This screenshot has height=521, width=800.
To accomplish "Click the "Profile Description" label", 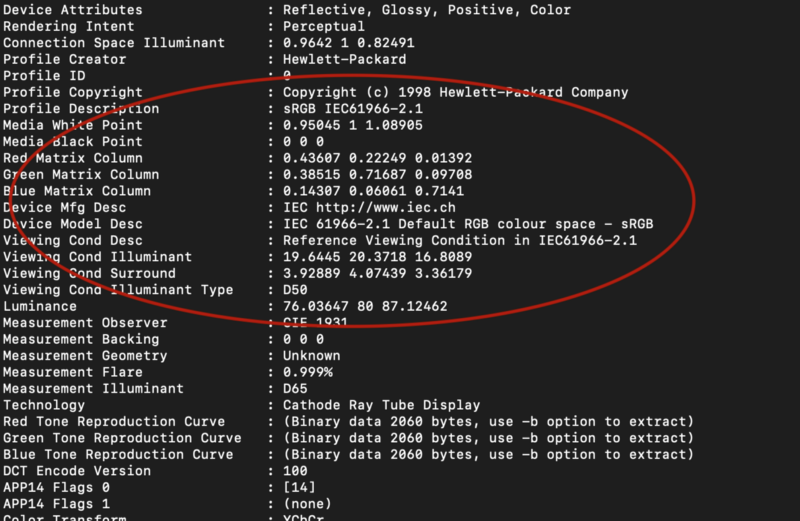I will tap(81, 109).
